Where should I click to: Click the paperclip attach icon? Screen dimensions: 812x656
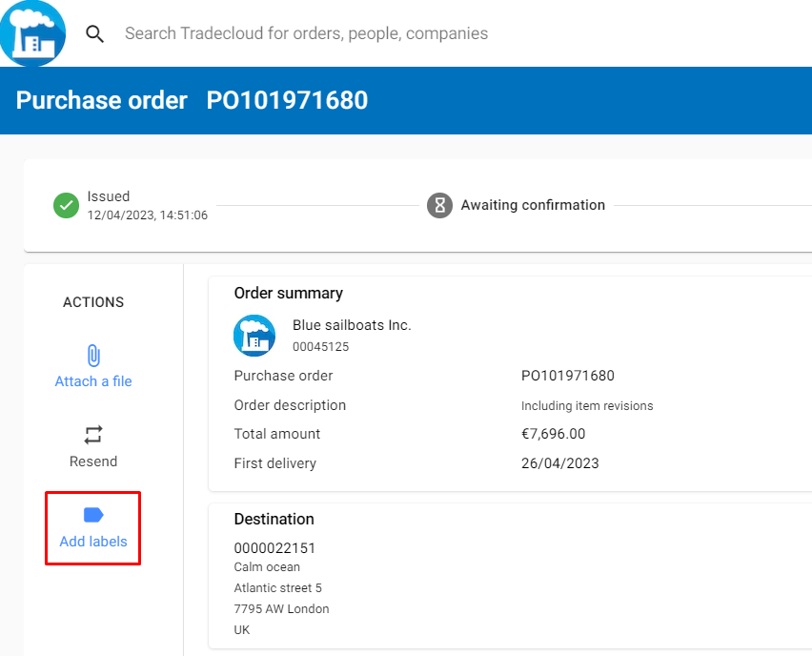pos(93,356)
